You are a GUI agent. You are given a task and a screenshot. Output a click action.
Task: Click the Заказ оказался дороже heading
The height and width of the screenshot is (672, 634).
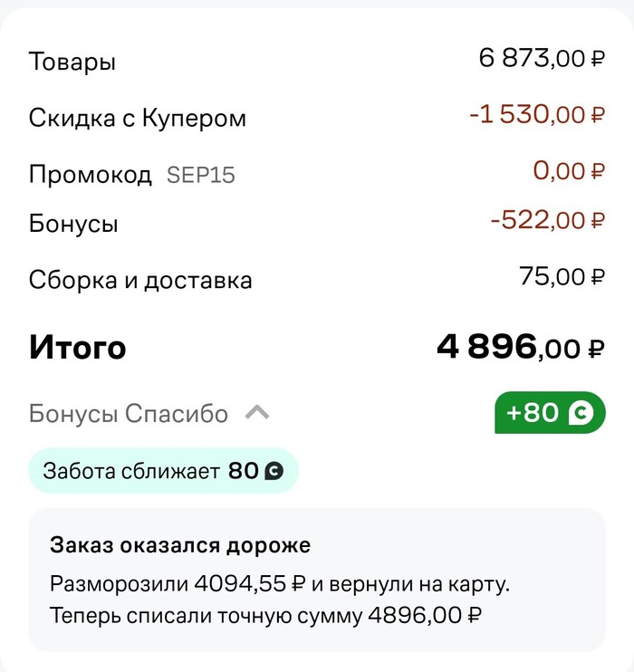click(x=180, y=545)
